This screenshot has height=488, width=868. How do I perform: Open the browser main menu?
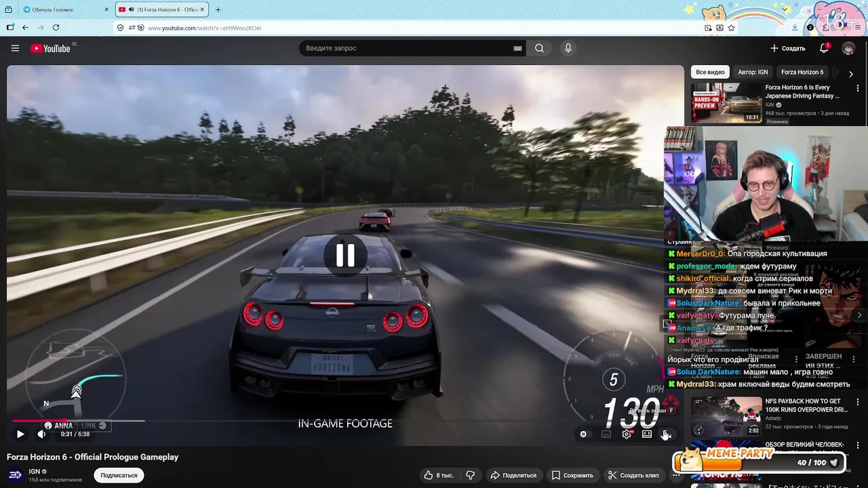coord(856,28)
